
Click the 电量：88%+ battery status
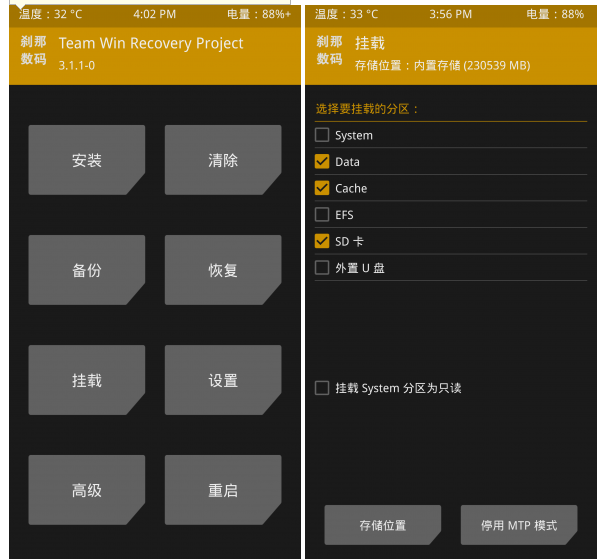[259, 14]
